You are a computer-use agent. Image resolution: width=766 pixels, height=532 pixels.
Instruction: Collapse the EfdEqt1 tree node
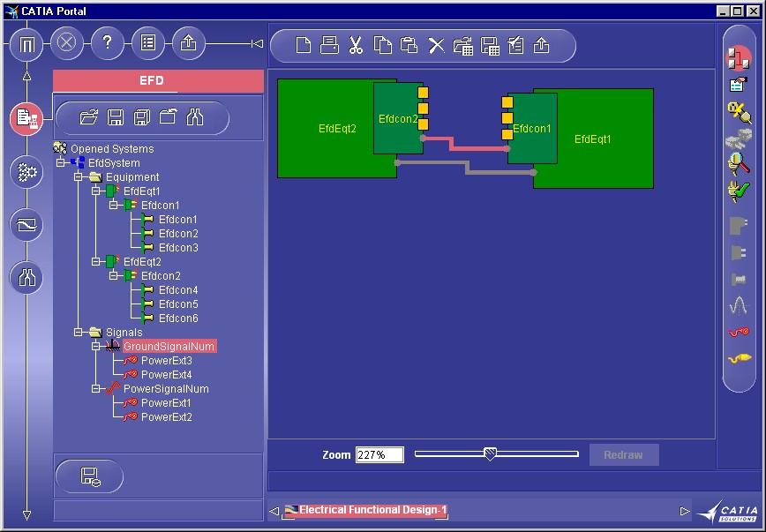click(x=95, y=191)
